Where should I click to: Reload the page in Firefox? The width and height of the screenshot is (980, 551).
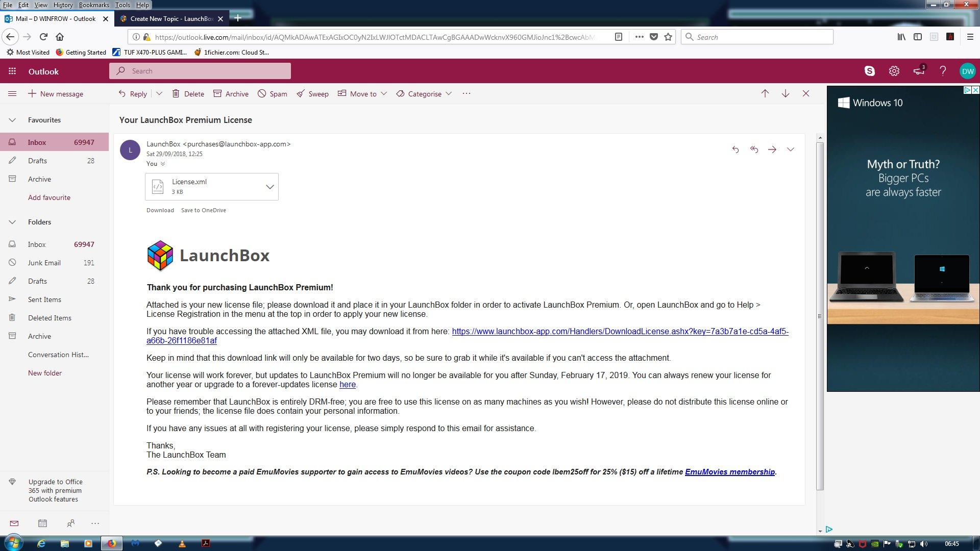[x=44, y=37]
